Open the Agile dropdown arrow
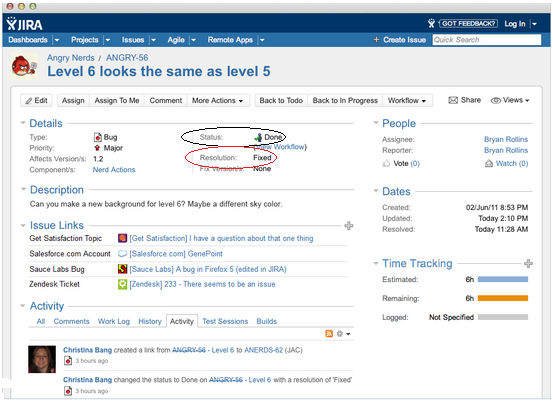The height and width of the screenshot is (402, 553). tap(194, 40)
